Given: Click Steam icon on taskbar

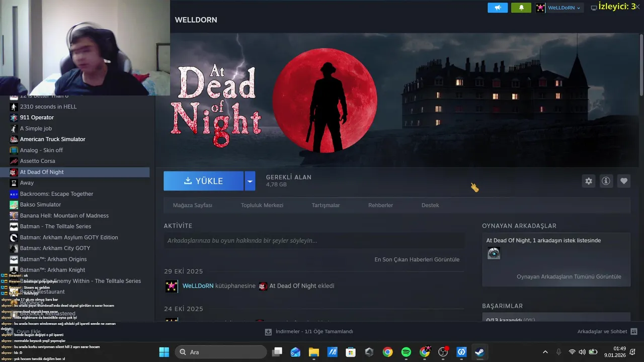Looking at the screenshot, I should 479,352.
